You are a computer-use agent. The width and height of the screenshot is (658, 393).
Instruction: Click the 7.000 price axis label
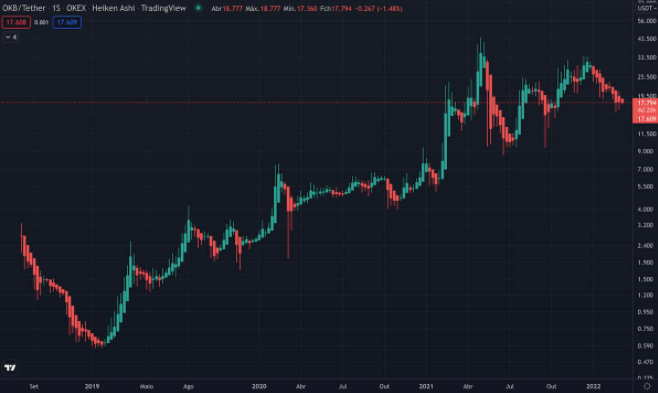tap(645, 169)
